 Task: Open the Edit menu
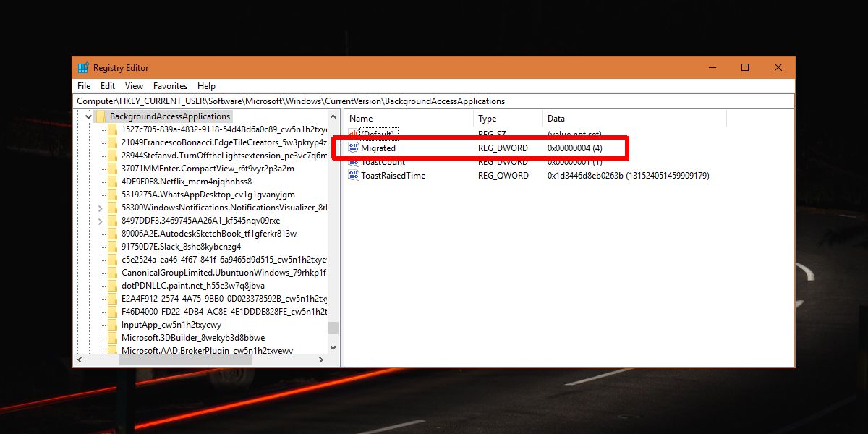(108, 85)
